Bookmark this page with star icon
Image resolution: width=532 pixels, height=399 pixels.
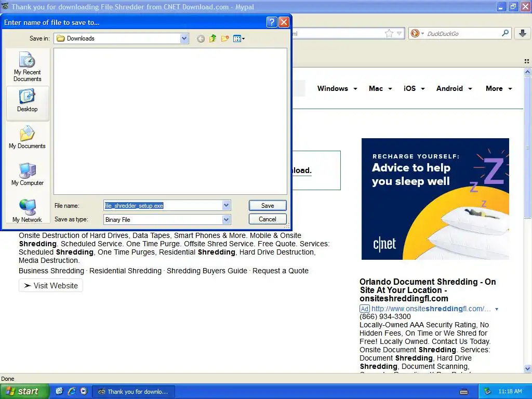(389, 33)
